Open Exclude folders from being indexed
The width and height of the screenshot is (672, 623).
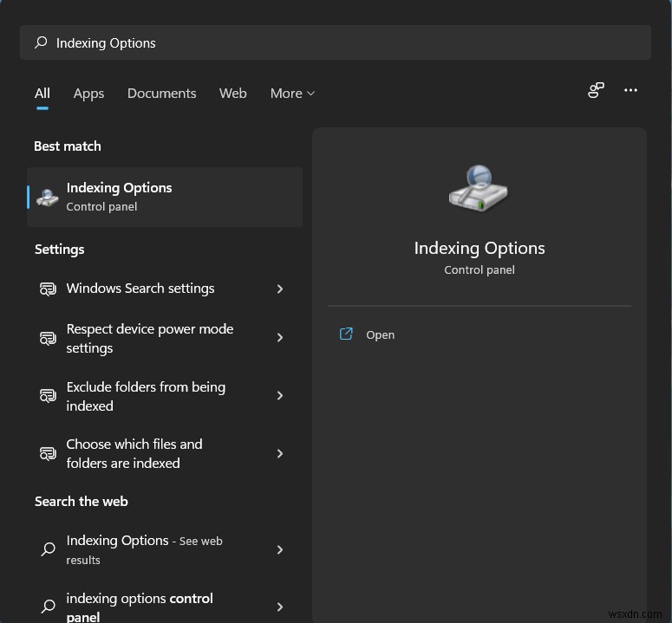165,396
